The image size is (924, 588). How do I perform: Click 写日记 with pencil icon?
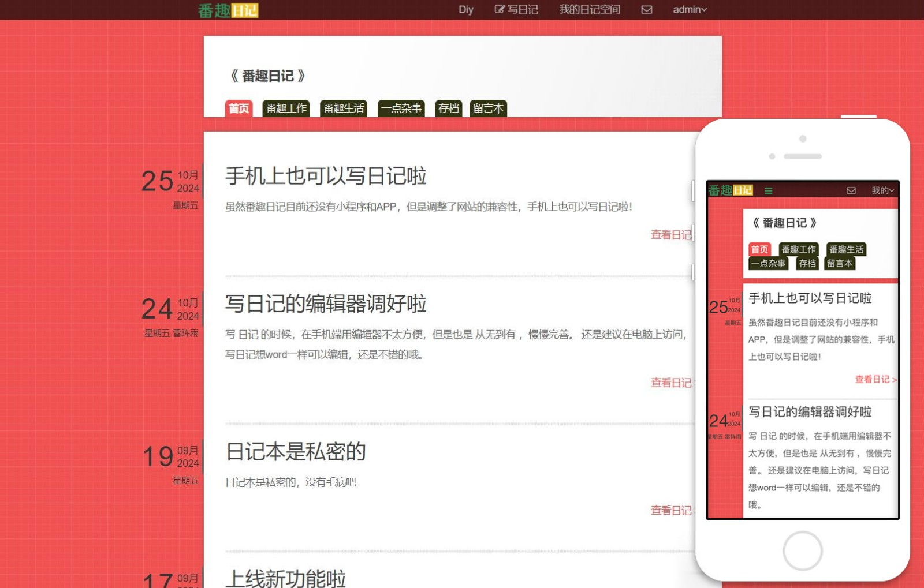[x=516, y=10]
